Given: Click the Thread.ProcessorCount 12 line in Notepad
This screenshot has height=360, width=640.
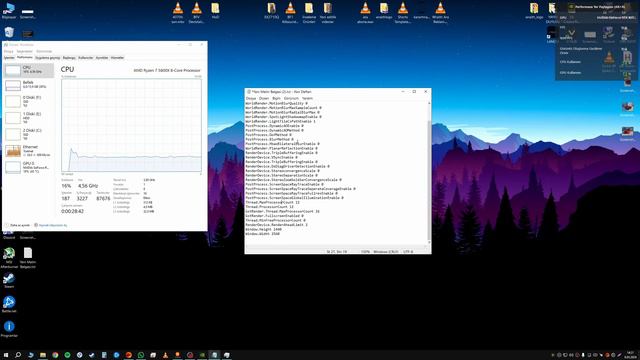Looking at the screenshot, I should 269,207.
